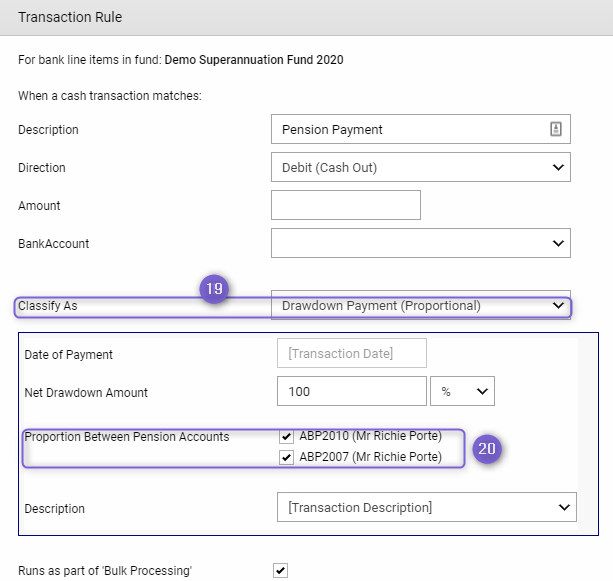Click the 'Direction' label
Screen dimensions: 613x581
(x=42, y=168)
